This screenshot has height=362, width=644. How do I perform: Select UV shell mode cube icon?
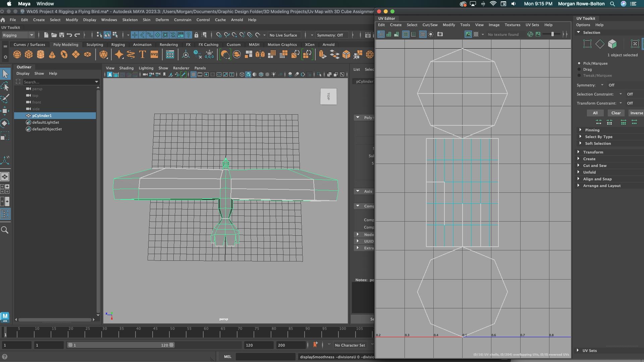[x=612, y=44]
